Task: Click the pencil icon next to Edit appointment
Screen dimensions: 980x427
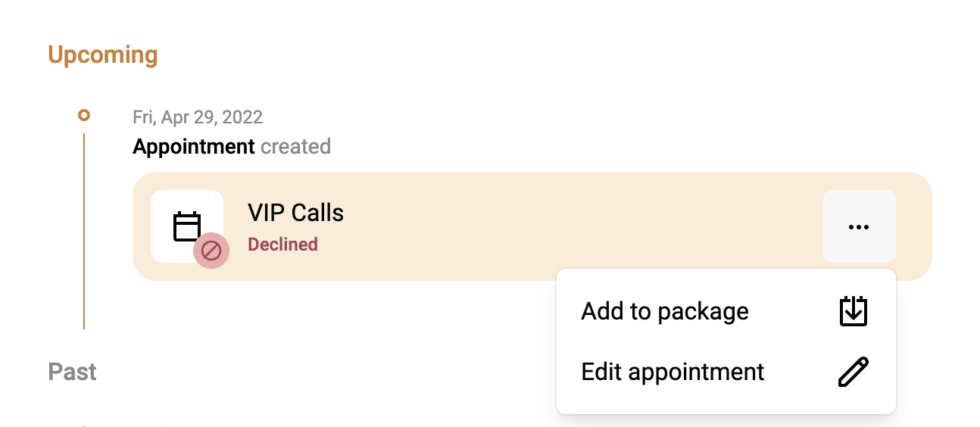Action: pos(854,372)
